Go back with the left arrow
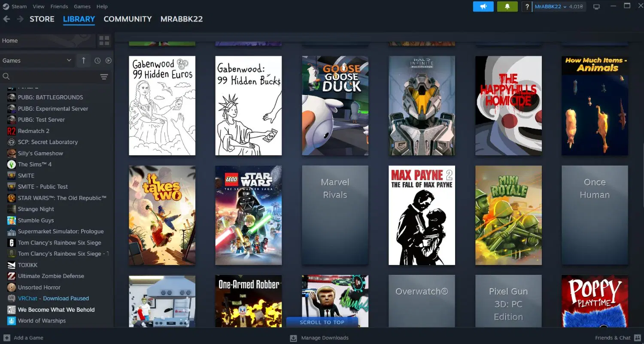This screenshot has width=644, height=344. coord(6,19)
